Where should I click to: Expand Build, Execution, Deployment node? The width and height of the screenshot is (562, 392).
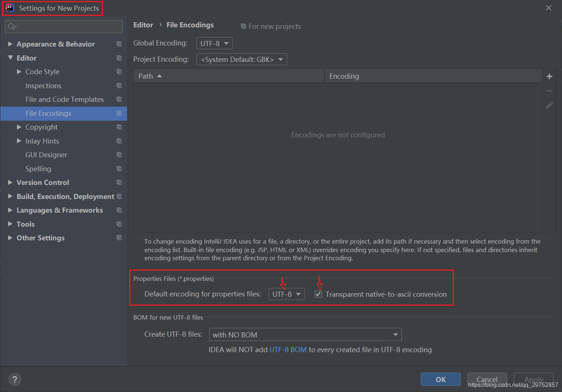coord(10,196)
